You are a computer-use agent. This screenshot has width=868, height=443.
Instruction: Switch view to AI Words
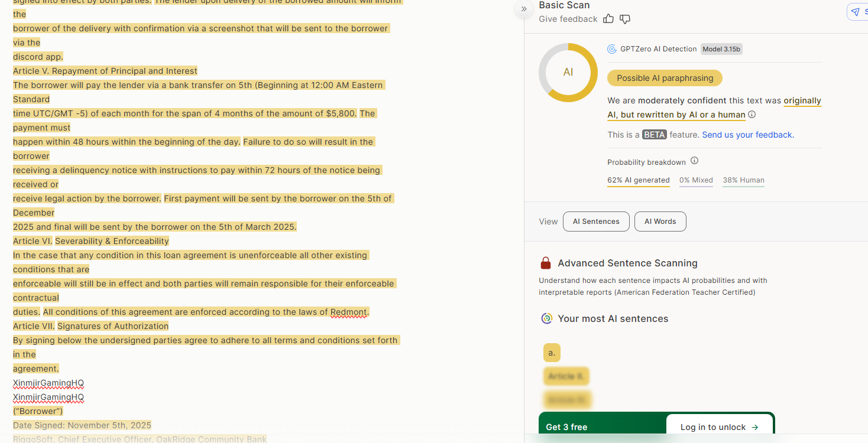tap(660, 221)
